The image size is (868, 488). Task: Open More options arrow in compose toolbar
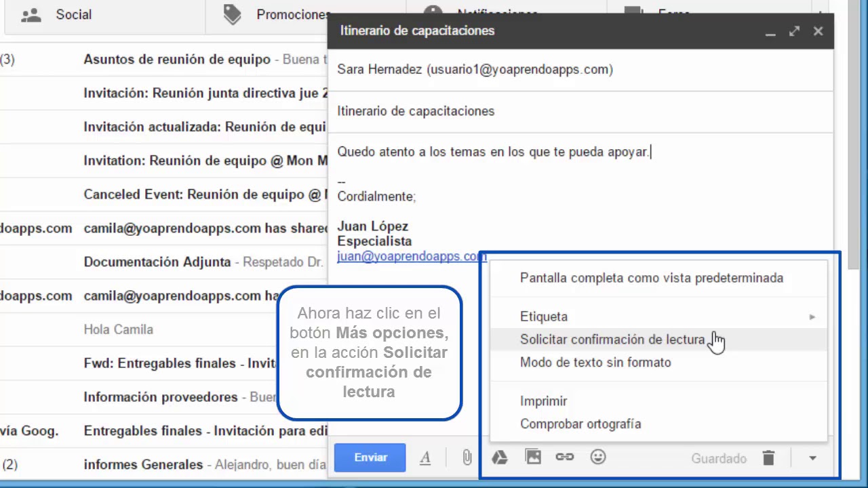tap(812, 458)
